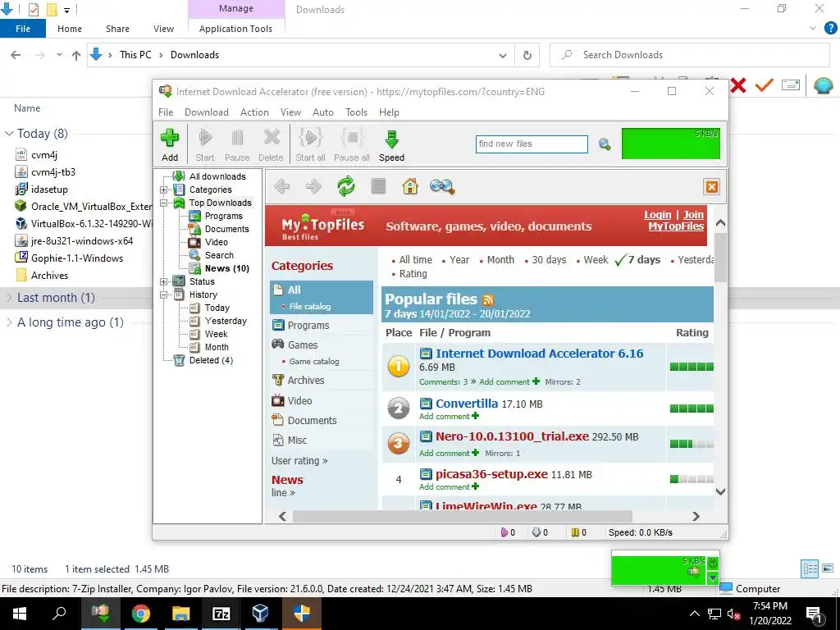840x630 pixels.
Task: Select the 30 days period filter
Action: tap(549, 260)
